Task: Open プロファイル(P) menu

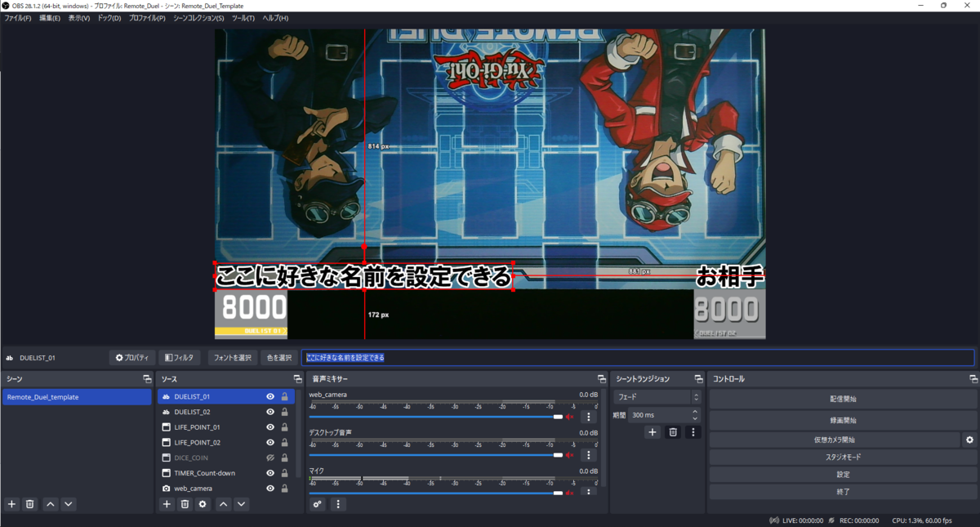Action: [147, 18]
